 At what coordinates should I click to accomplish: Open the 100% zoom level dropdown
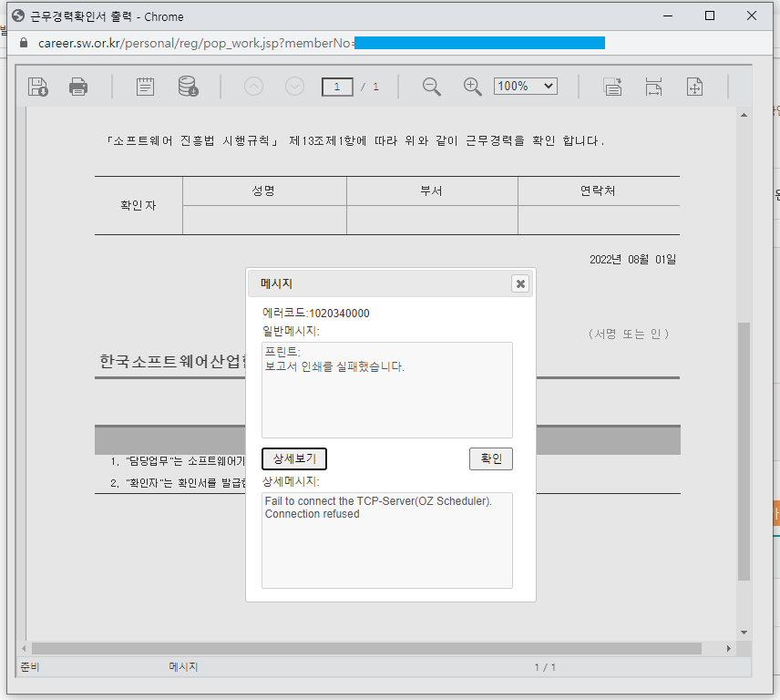coord(525,86)
